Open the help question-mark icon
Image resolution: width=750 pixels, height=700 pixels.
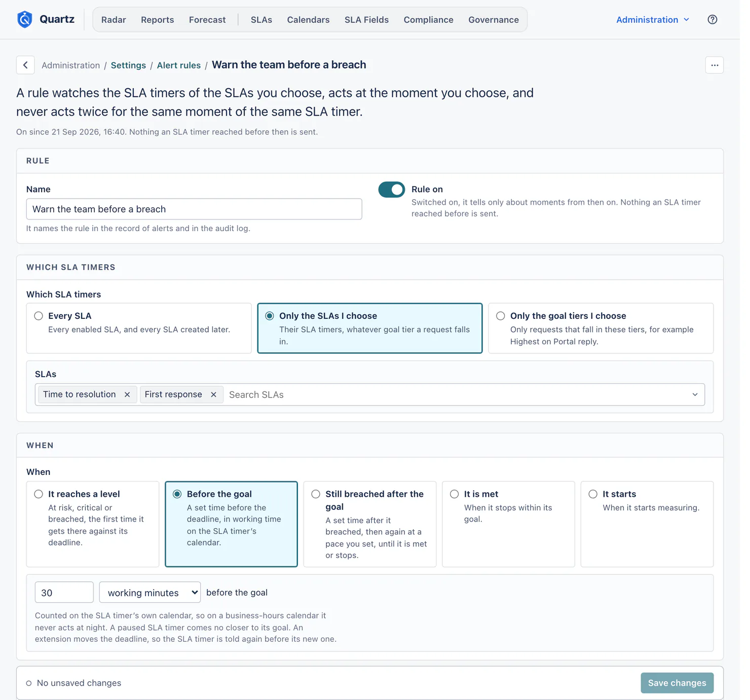point(713,20)
